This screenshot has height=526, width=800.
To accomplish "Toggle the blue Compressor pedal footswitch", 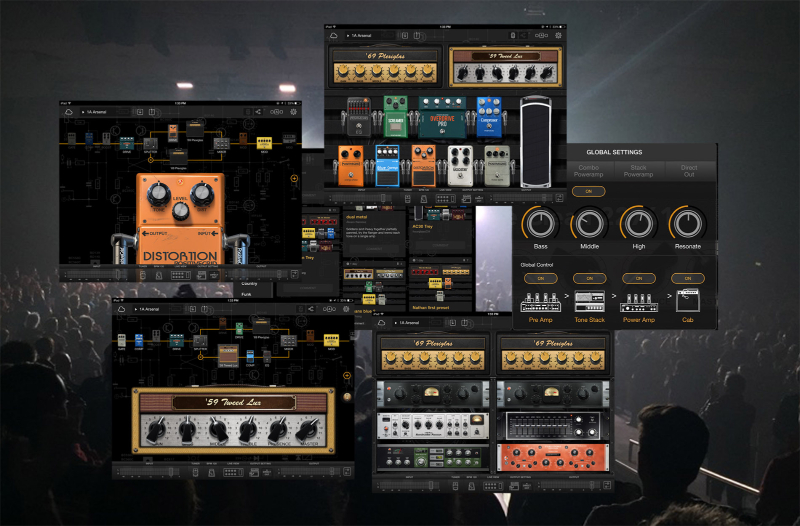I will (489, 127).
